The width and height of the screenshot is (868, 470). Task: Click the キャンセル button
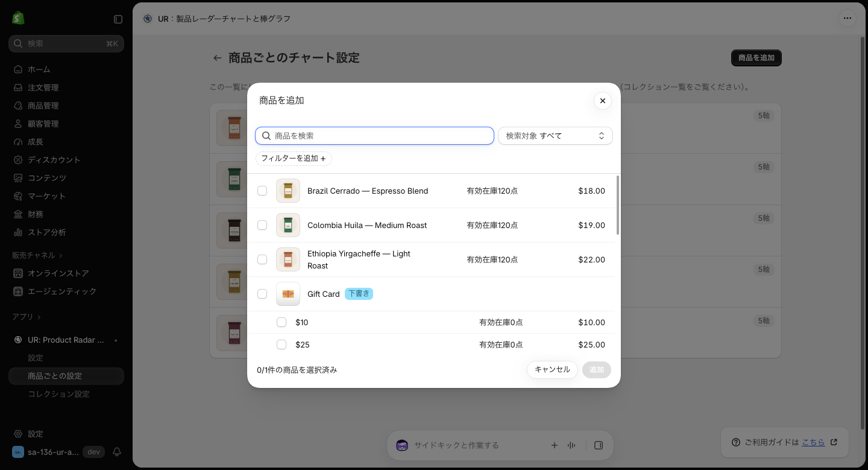pos(552,370)
